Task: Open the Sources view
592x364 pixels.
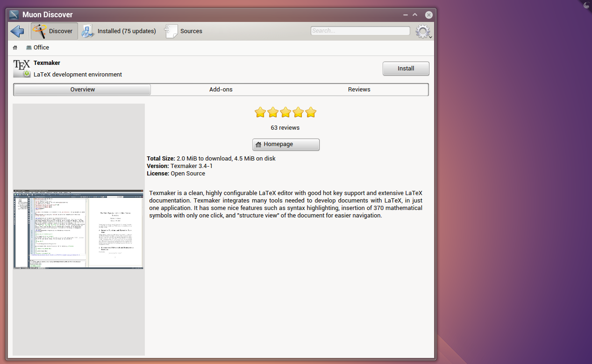Action: tap(183, 31)
